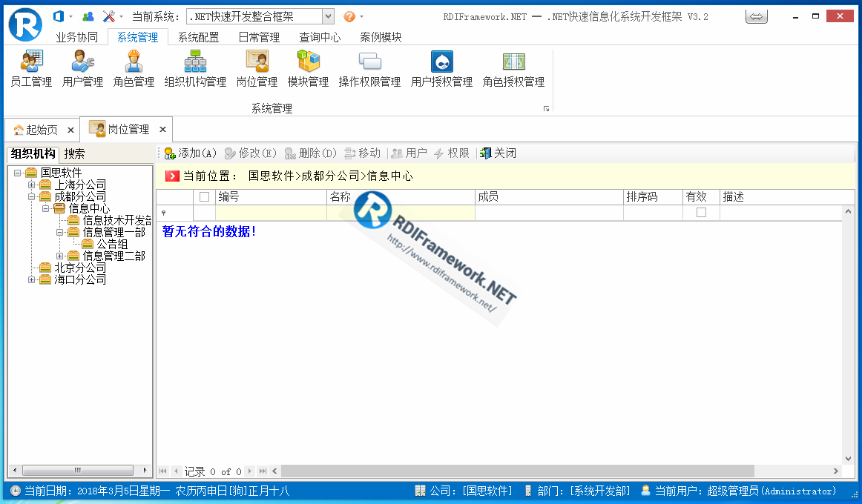Click 用户 toolbar button
862x504 pixels.
coord(409,153)
